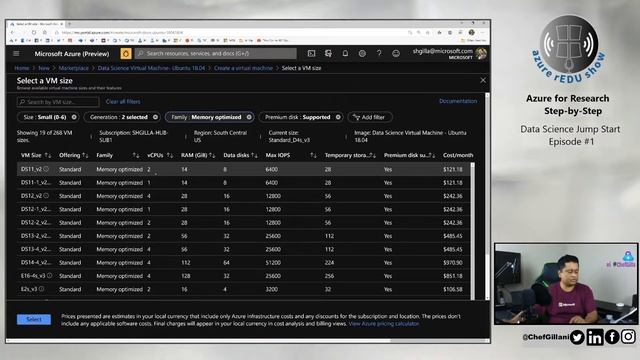Select the DS12-2_v2 row
The image size is (640, 360).
pos(243,222)
